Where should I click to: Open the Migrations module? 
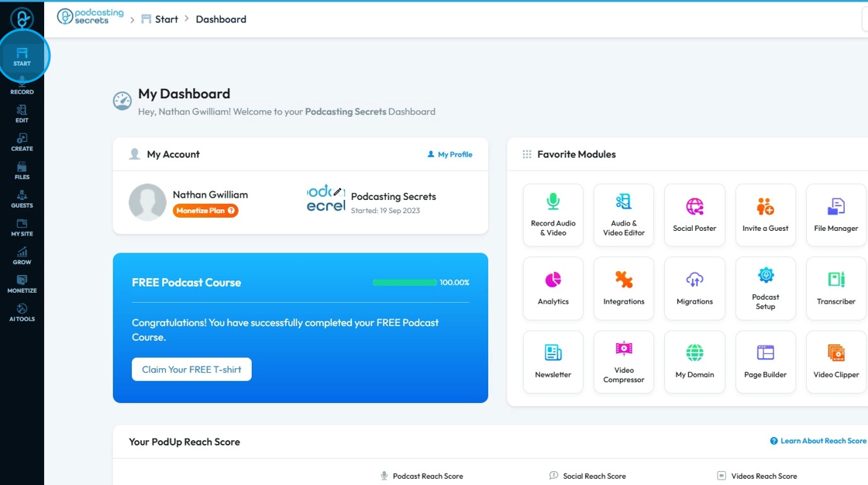coord(694,288)
